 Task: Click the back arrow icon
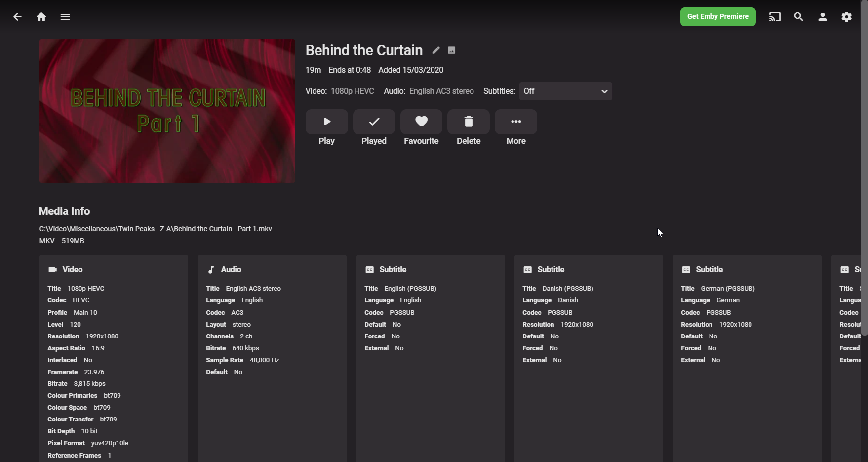pyautogui.click(x=17, y=17)
